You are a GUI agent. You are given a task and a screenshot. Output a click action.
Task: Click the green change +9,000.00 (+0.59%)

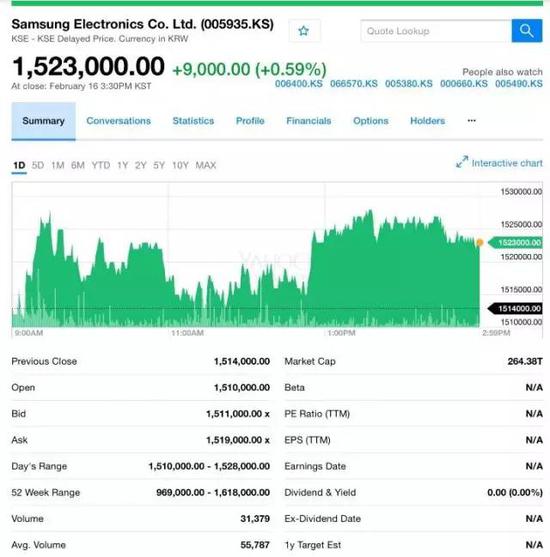[x=249, y=69]
